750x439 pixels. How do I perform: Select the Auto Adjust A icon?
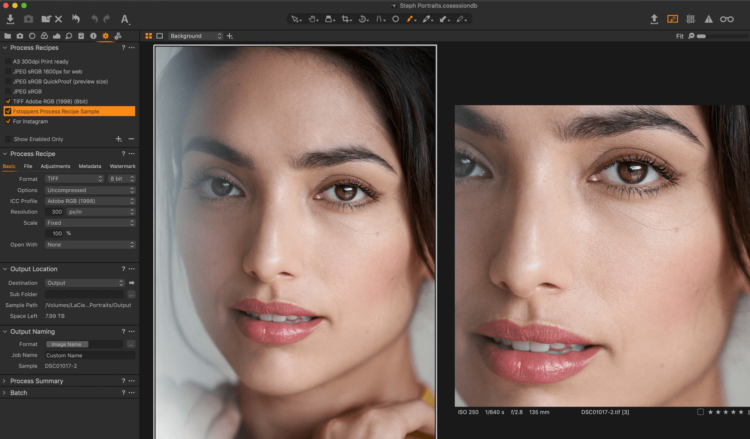click(x=125, y=19)
